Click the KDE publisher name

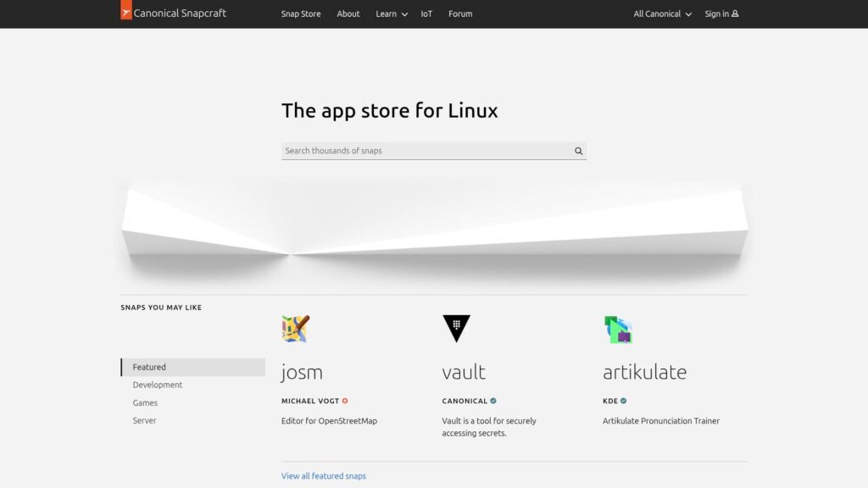pyautogui.click(x=610, y=401)
